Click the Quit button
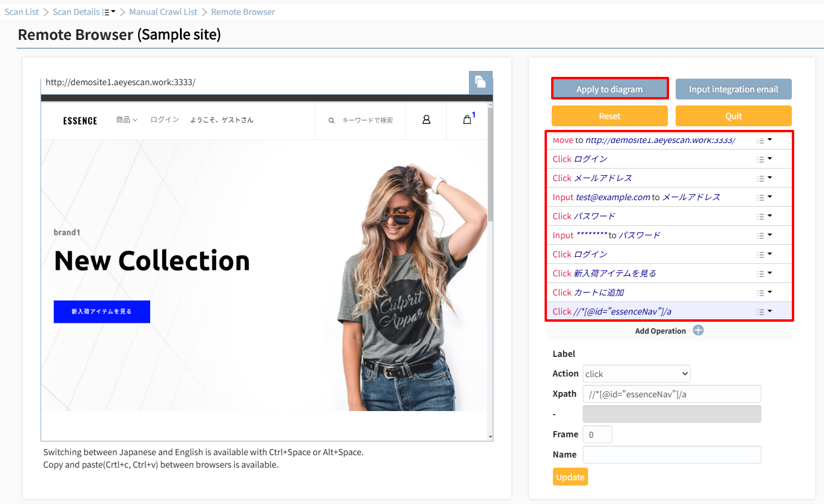The height and width of the screenshot is (504, 824). click(x=733, y=116)
